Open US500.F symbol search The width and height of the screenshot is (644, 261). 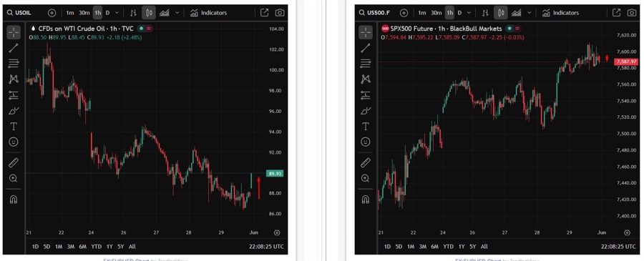click(374, 13)
